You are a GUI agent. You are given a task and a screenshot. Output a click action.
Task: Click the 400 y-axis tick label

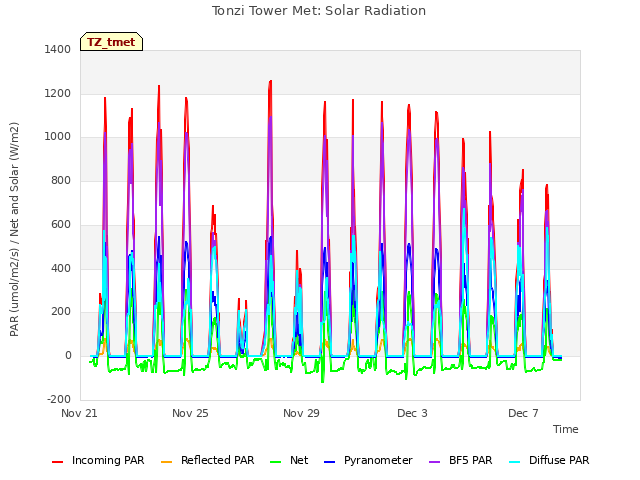click(61, 269)
